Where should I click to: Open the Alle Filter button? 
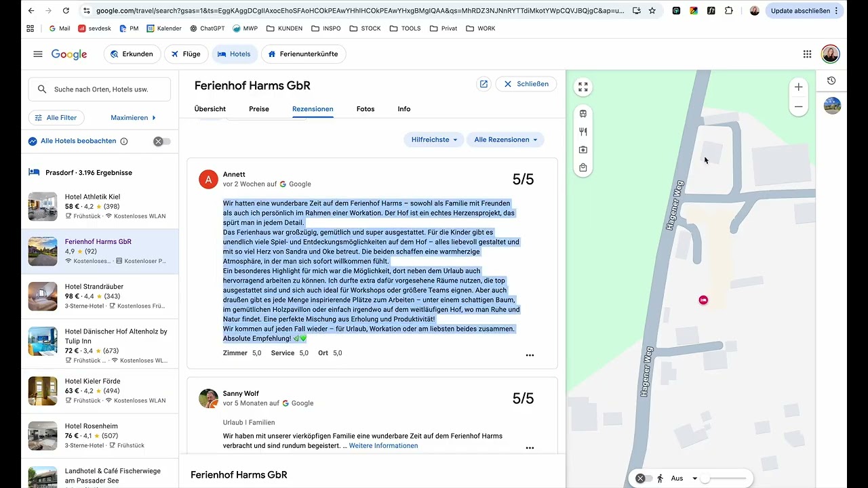(56, 118)
